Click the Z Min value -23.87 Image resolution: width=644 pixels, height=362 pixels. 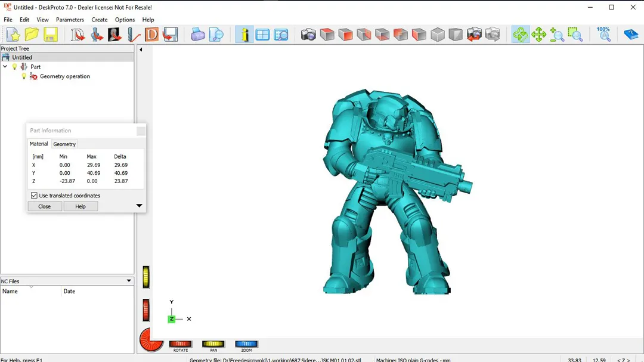[67, 181]
